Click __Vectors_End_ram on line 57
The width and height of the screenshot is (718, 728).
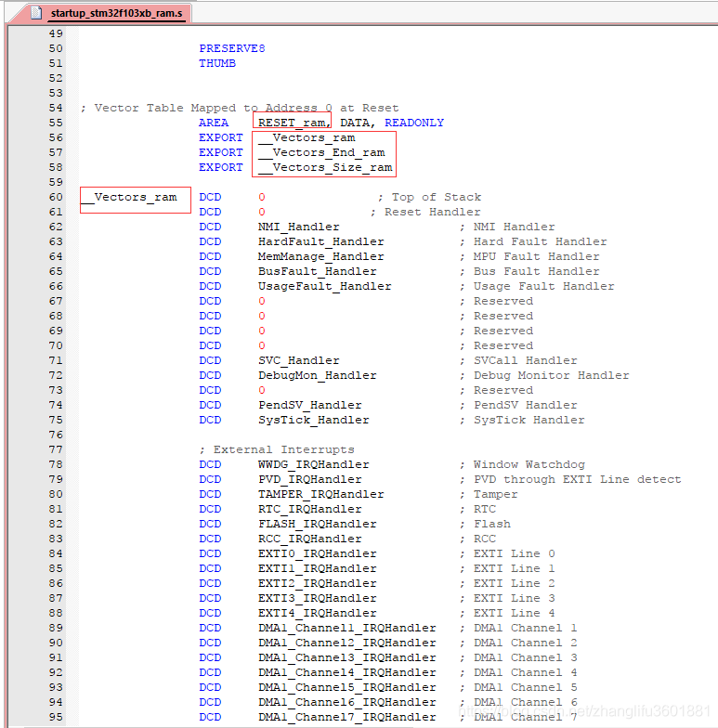321,152
